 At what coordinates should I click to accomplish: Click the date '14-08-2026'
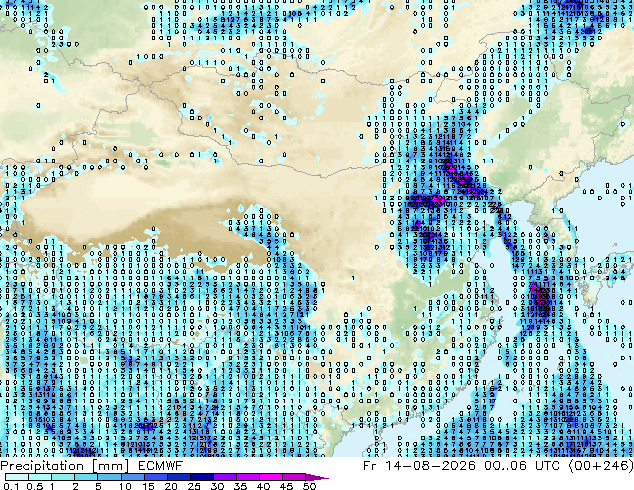coord(430,466)
